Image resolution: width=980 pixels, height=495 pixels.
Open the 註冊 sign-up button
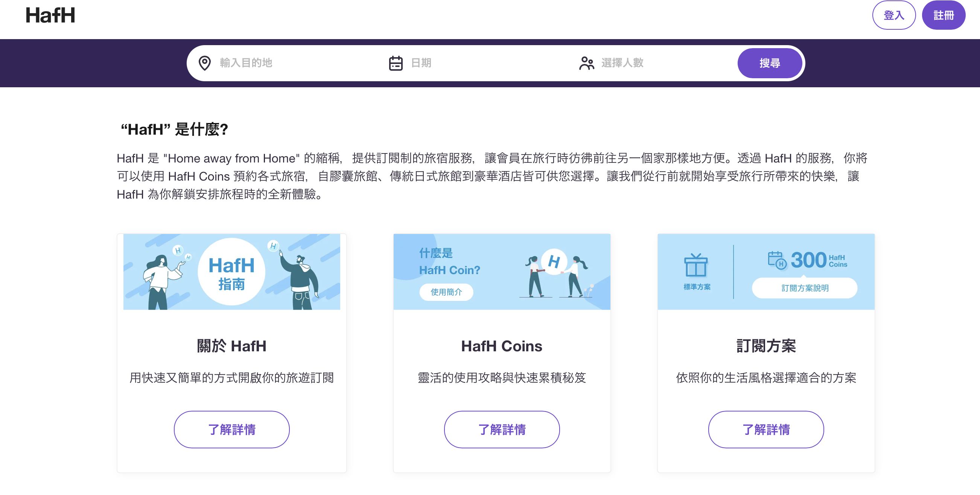point(943,15)
